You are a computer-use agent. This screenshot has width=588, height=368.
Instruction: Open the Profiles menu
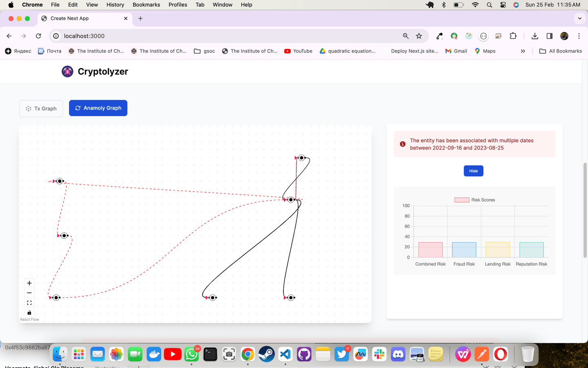(178, 4)
